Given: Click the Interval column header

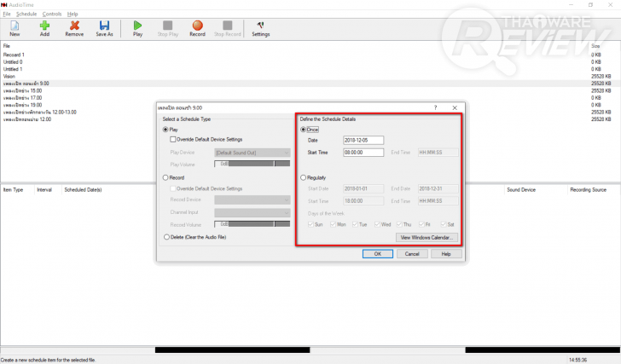Looking at the screenshot, I should 44,190.
